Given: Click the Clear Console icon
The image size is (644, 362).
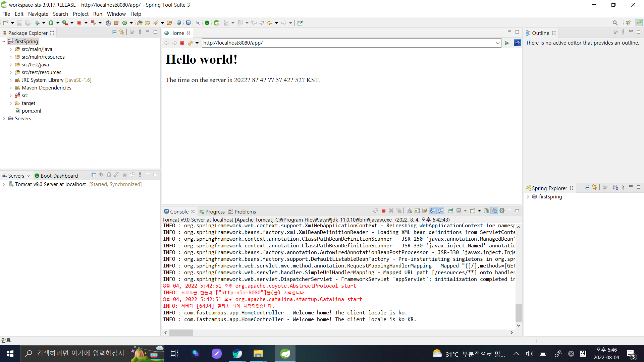Looking at the screenshot, I should [409, 211].
